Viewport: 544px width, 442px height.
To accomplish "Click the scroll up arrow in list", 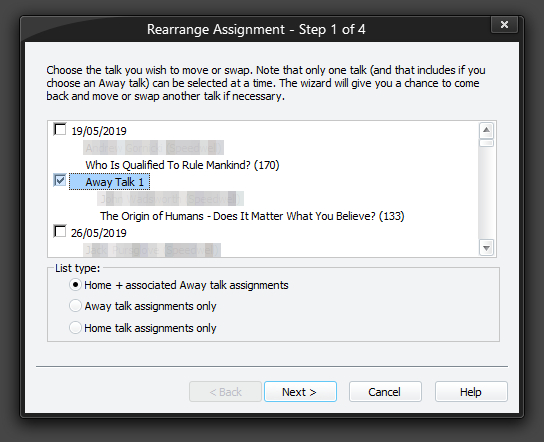I will pyautogui.click(x=486, y=130).
